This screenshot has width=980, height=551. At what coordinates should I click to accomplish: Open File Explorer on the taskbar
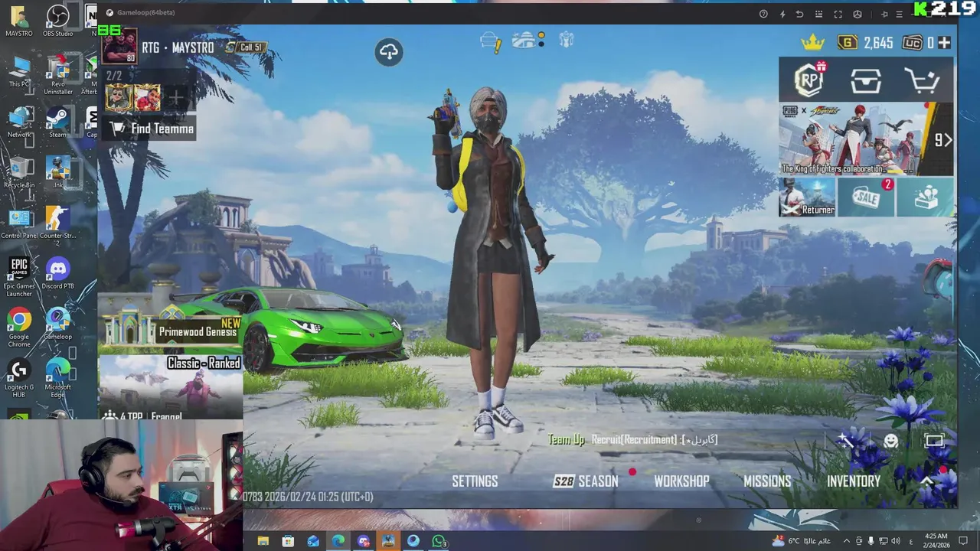[263, 541]
